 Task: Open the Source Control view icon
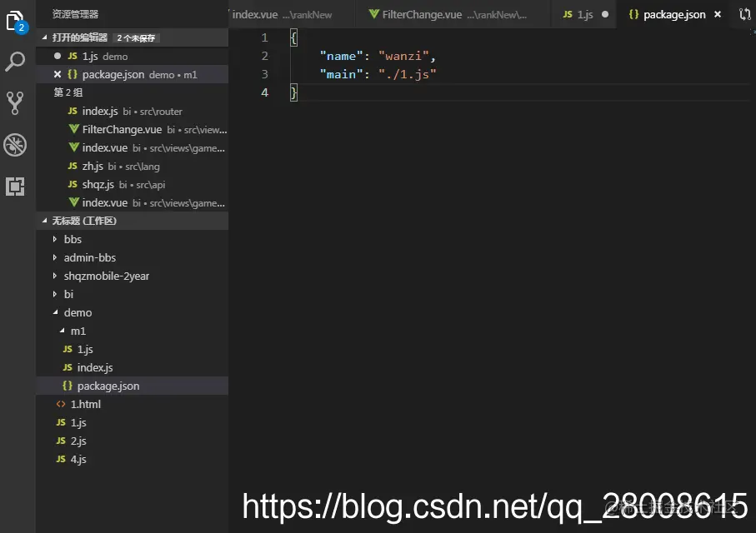(15, 103)
